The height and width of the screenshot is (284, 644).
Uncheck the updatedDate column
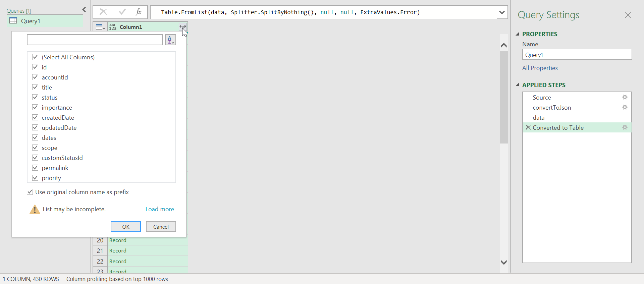pos(35,127)
